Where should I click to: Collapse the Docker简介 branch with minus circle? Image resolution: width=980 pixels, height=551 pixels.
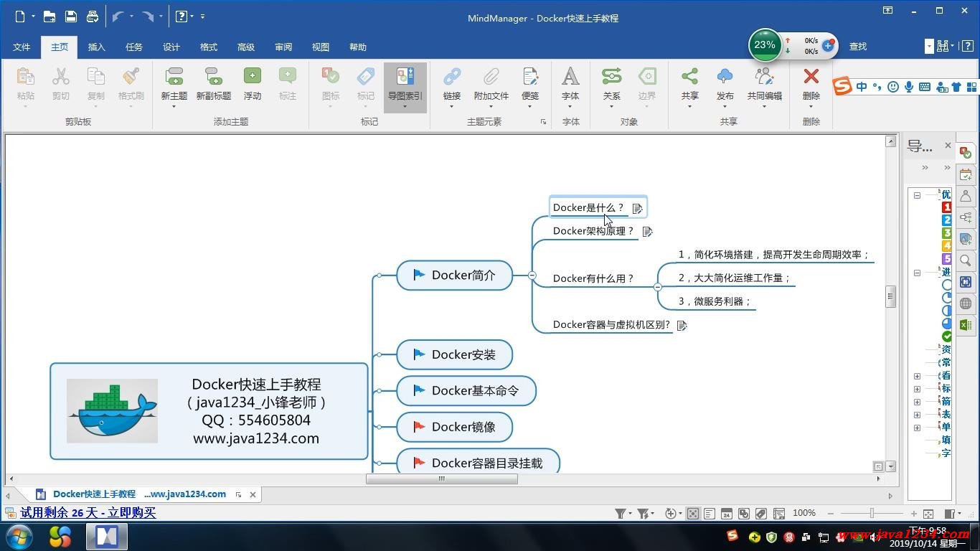coord(532,275)
